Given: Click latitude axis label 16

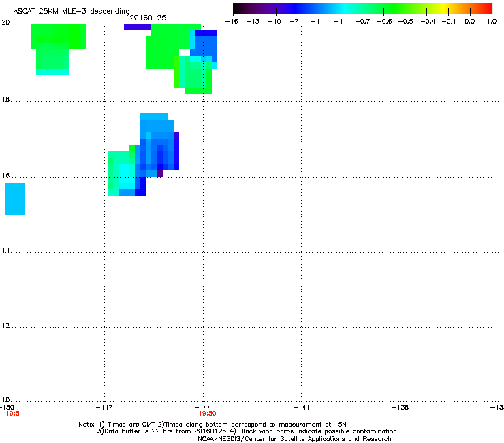Looking at the screenshot, I should 5,175.
